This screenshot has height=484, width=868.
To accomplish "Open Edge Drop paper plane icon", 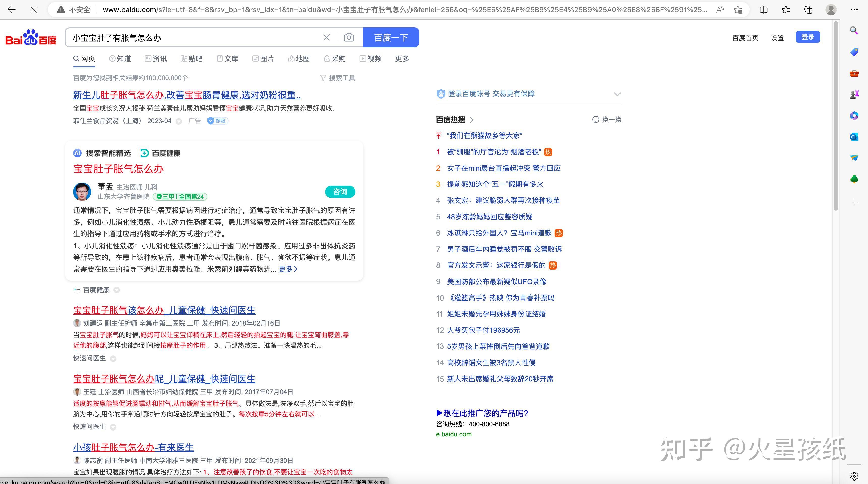I will click(x=854, y=157).
